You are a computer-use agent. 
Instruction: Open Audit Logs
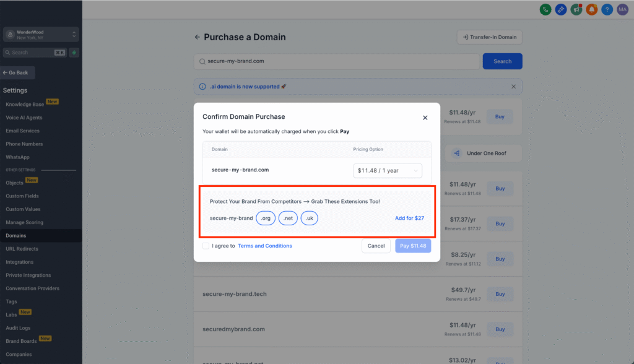click(18, 328)
